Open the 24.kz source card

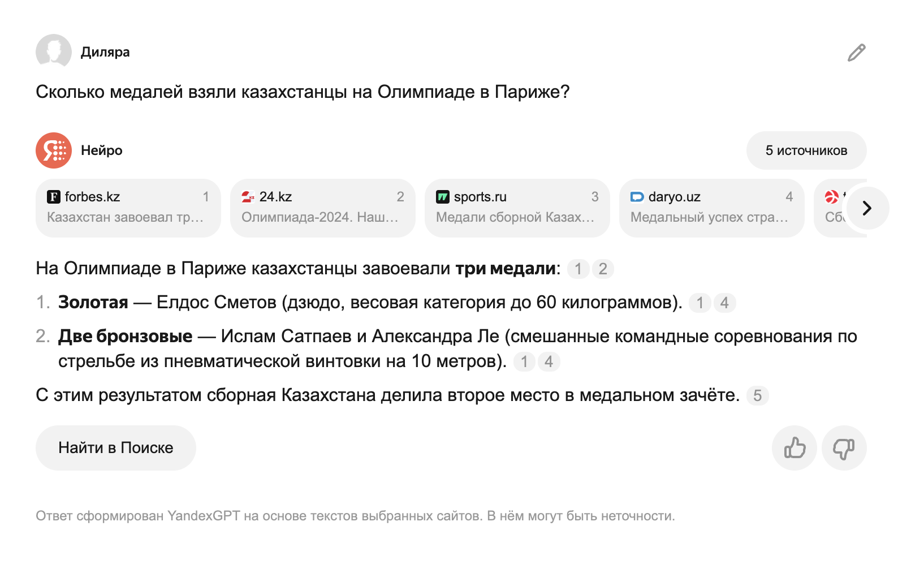click(322, 208)
